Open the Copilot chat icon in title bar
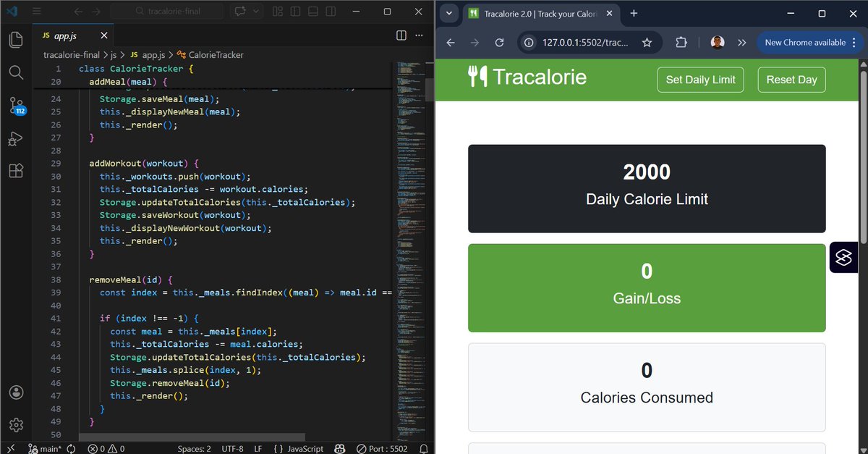 239,12
